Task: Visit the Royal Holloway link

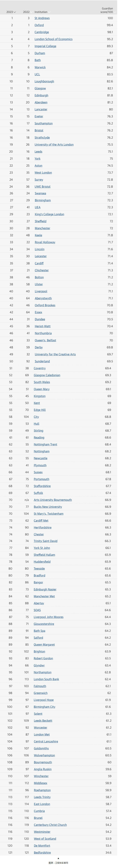Action: (45, 242)
